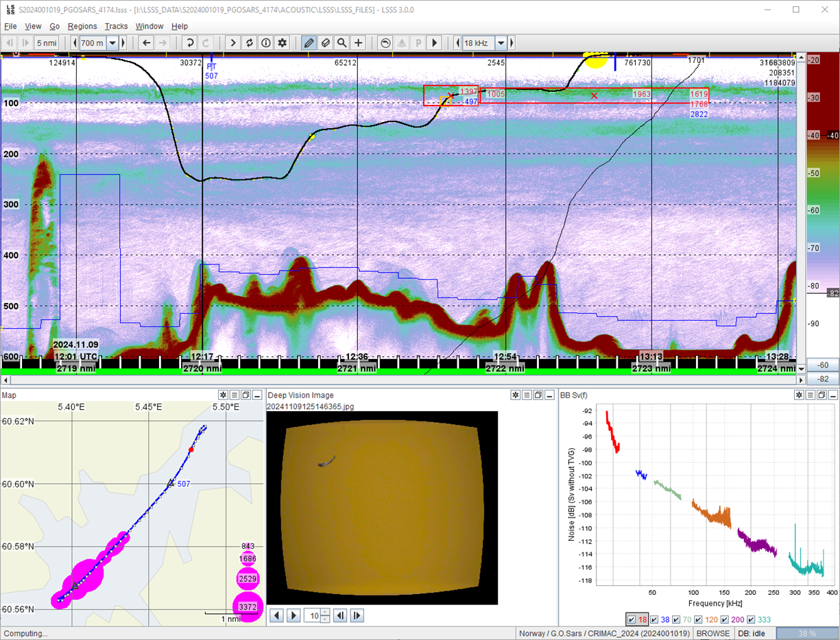Step to next frequency channel arrow

click(x=512, y=42)
